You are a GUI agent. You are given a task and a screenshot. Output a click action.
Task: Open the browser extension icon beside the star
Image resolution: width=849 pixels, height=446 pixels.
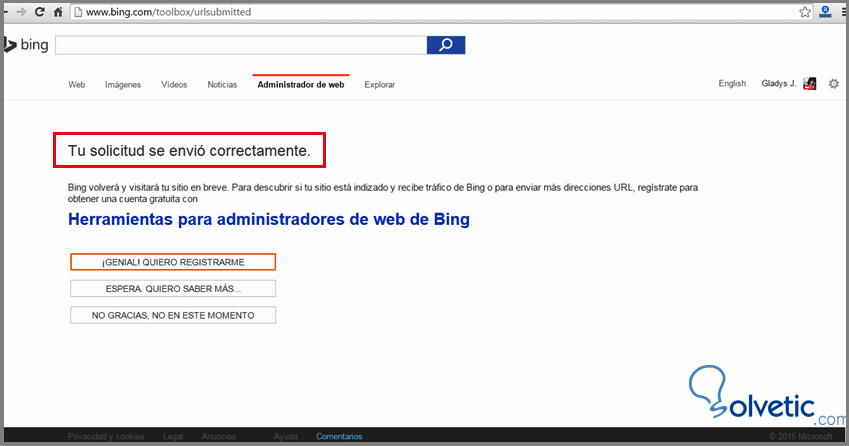point(825,12)
